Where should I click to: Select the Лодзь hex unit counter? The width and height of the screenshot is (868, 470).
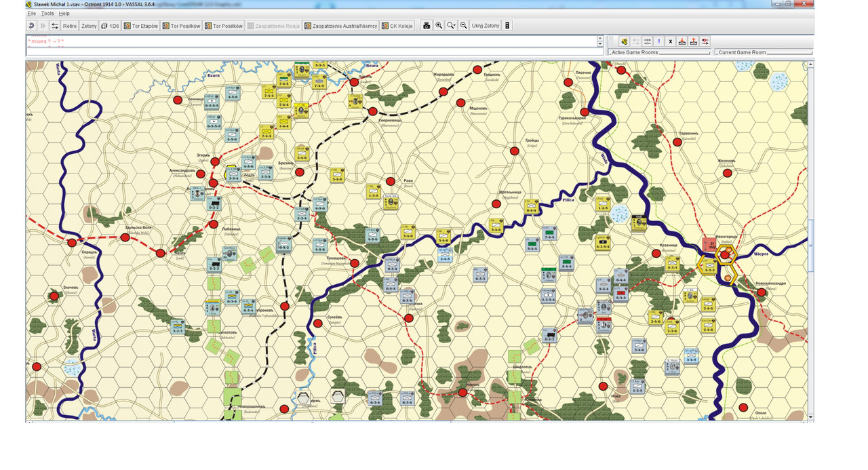click(233, 173)
